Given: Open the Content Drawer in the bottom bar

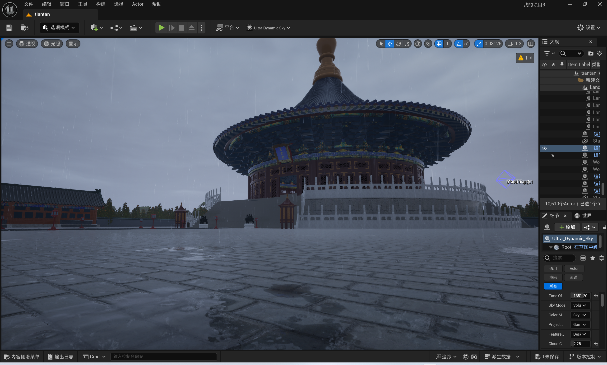Looking at the screenshot, I should [x=22, y=356].
